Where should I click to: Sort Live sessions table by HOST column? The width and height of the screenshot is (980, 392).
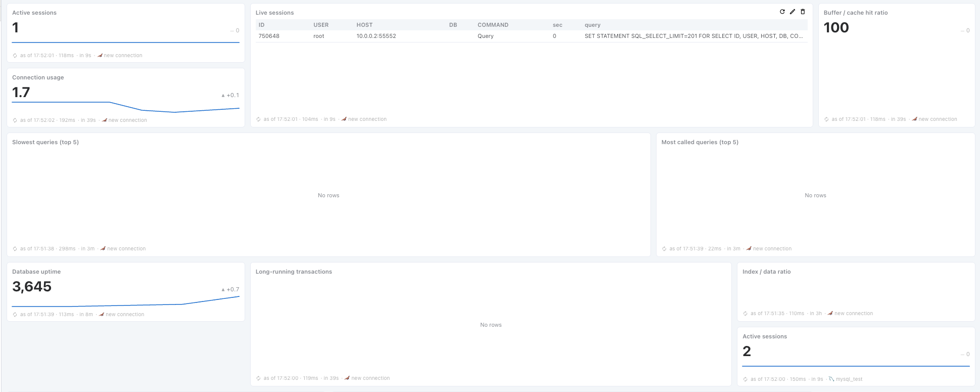tap(364, 25)
